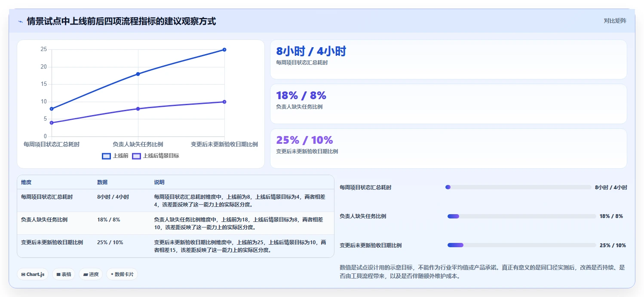
Task: Click the 说明 column header
Action: pyautogui.click(x=159, y=182)
